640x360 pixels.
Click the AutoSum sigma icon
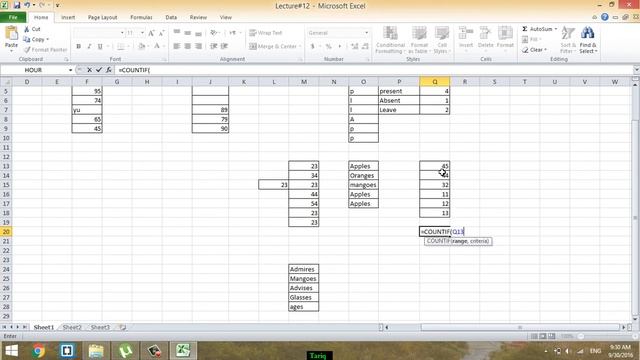click(x=525, y=29)
